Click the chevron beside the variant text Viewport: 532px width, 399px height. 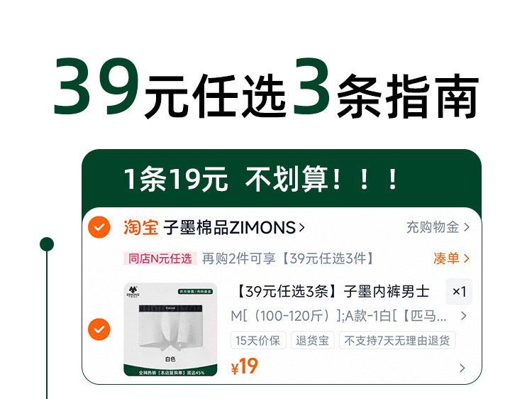pos(464,316)
